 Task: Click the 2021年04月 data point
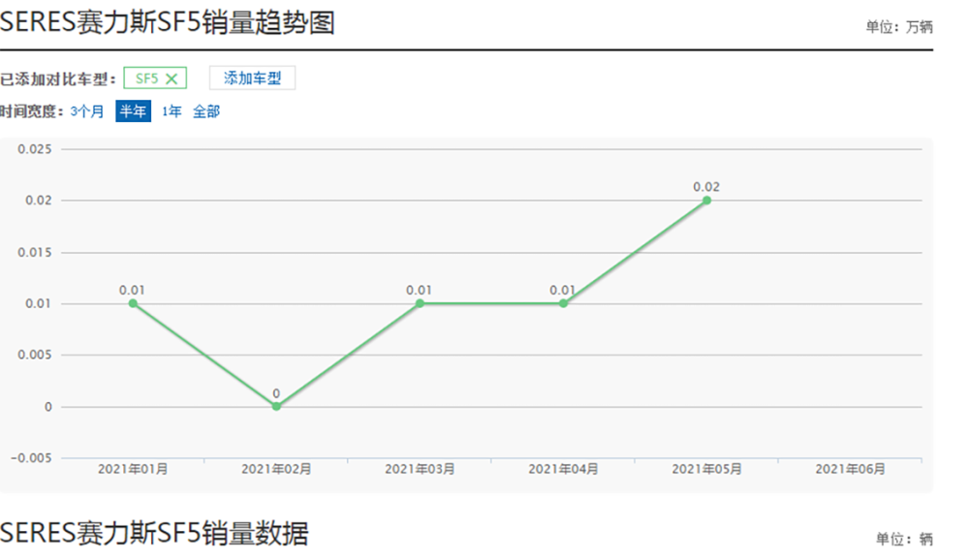tap(563, 303)
